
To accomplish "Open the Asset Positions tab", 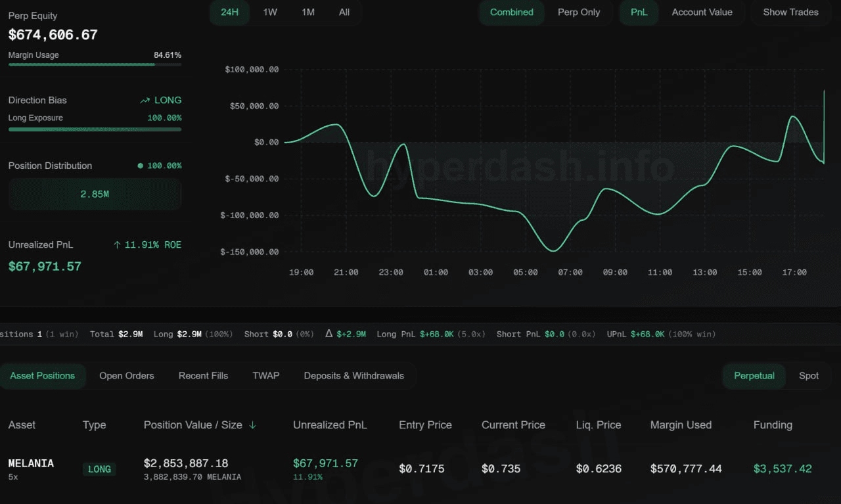I will coord(43,376).
